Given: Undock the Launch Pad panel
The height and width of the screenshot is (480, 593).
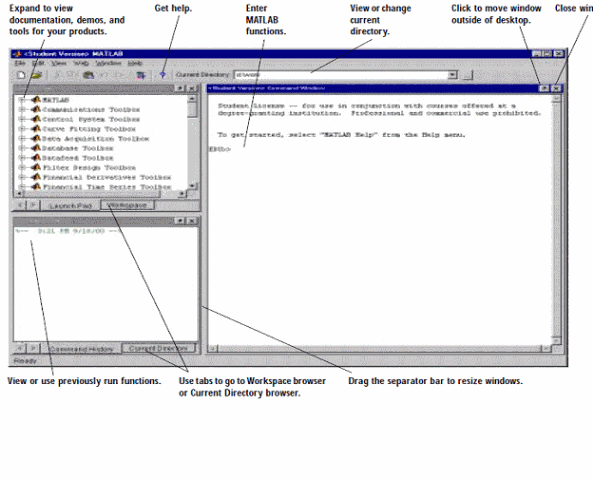Looking at the screenshot, I should [x=181, y=88].
